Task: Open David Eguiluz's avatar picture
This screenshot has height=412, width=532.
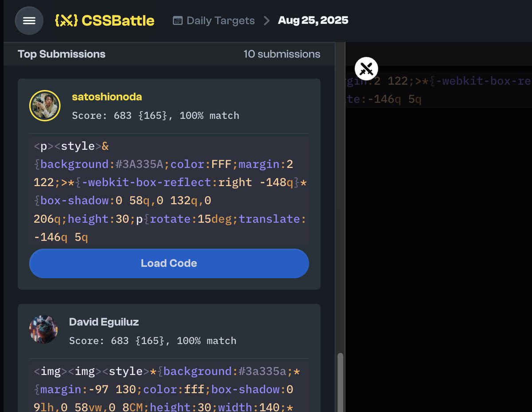Action: 43,330
